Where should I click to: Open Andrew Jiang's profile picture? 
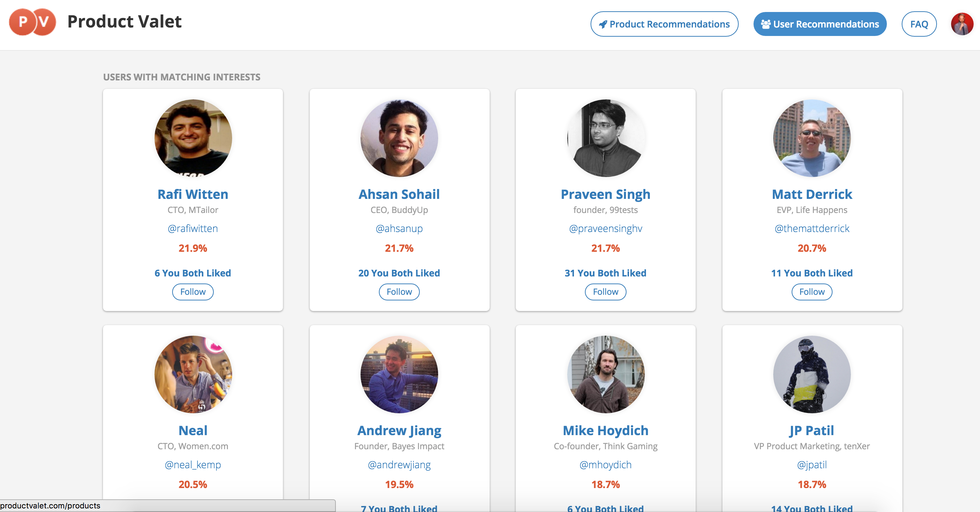click(399, 374)
